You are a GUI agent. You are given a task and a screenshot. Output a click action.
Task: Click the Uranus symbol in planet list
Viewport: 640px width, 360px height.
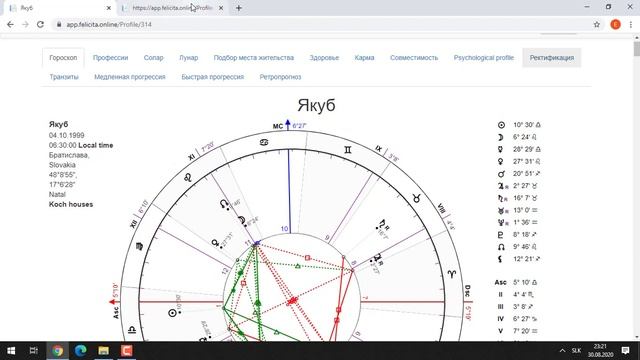pyautogui.click(x=502, y=211)
